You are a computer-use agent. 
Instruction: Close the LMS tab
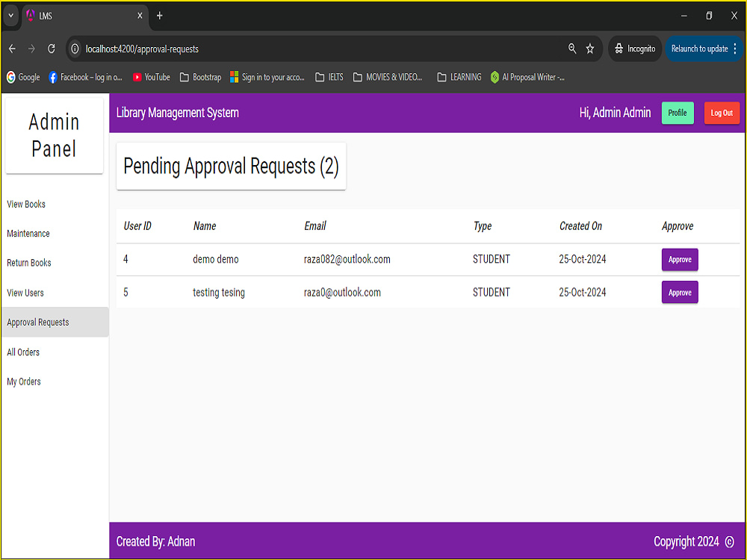(x=140, y=16)
